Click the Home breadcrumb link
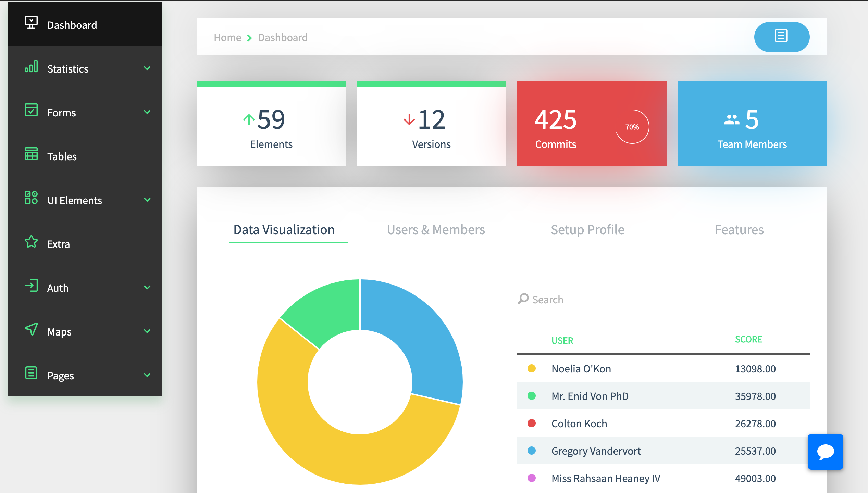868x493 pixels. (x=227, y=37)
